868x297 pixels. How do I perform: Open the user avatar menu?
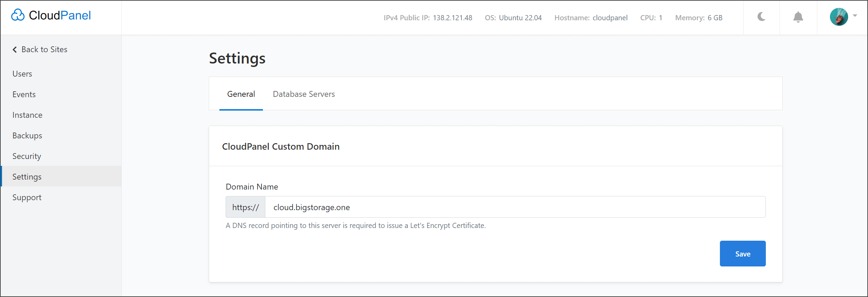[839, 17]
